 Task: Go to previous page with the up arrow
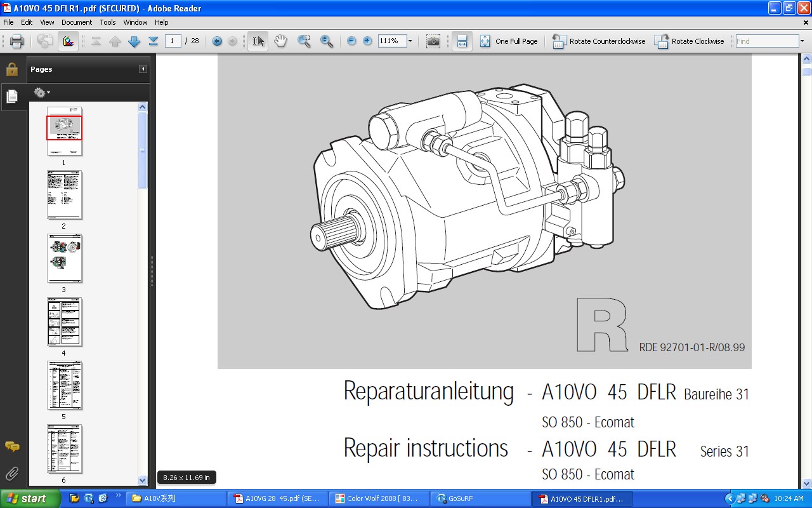point(115,41)
